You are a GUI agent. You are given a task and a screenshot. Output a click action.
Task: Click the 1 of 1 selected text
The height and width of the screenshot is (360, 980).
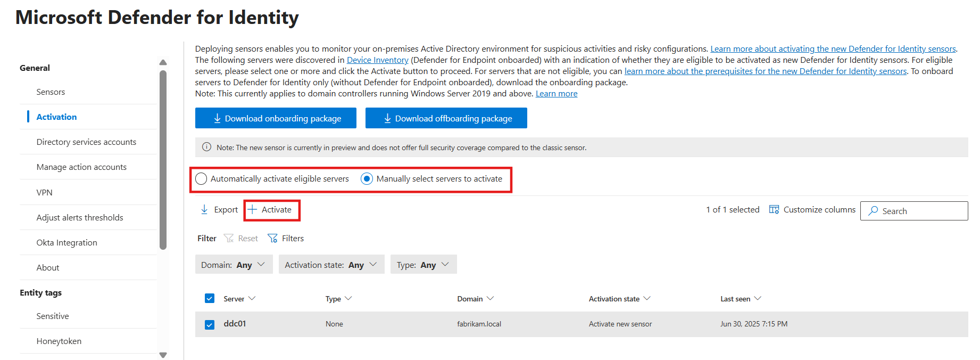point(733,210)
